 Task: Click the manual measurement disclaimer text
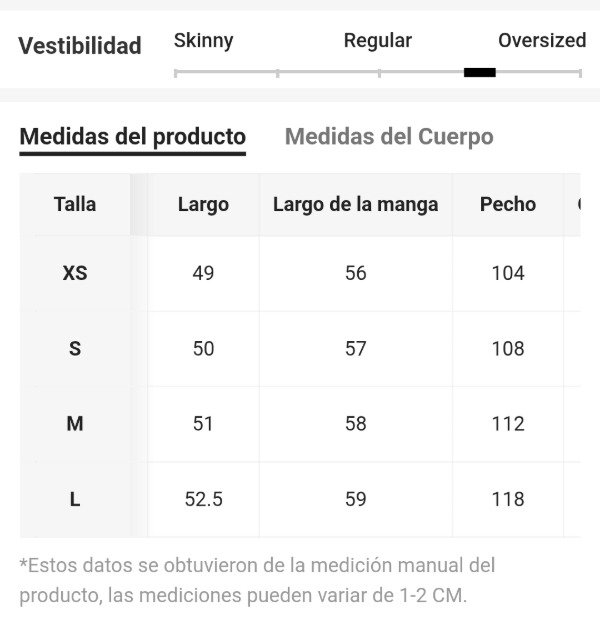point(257,580)
